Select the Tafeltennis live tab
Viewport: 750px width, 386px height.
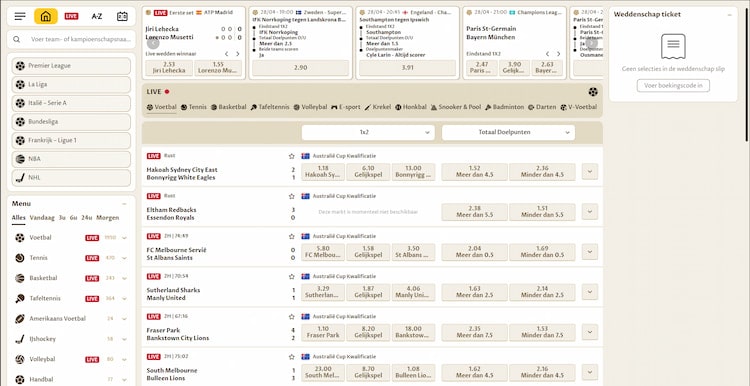pos(270,107)
